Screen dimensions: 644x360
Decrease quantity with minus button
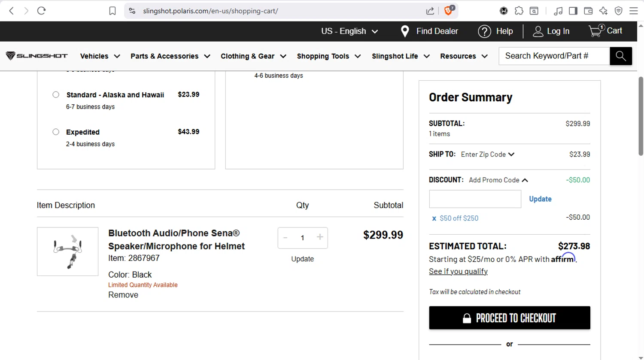pyautogui.click(x=286, y=238)
